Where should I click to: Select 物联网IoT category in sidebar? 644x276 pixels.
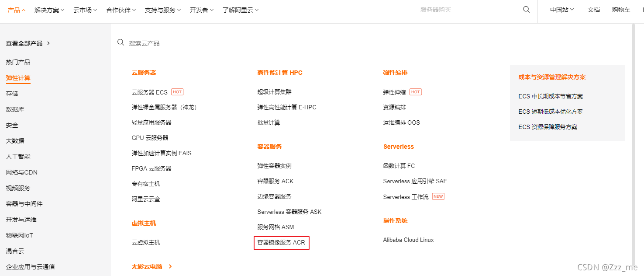(19, 235)
